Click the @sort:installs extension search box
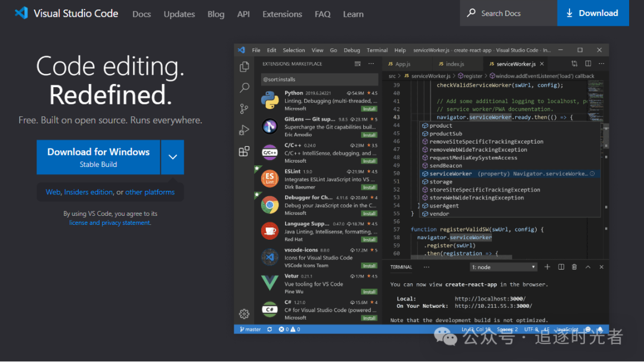Viewport: 644px width, 362px height. pos(320,79)
